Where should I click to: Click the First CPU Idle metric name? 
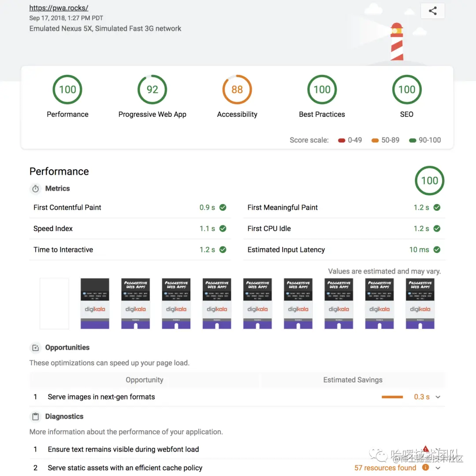(269, 229)
